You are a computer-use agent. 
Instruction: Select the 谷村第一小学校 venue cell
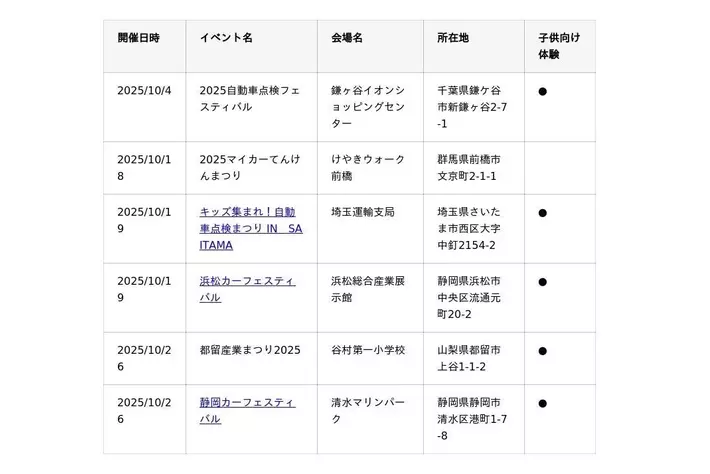tap(368, 350)
